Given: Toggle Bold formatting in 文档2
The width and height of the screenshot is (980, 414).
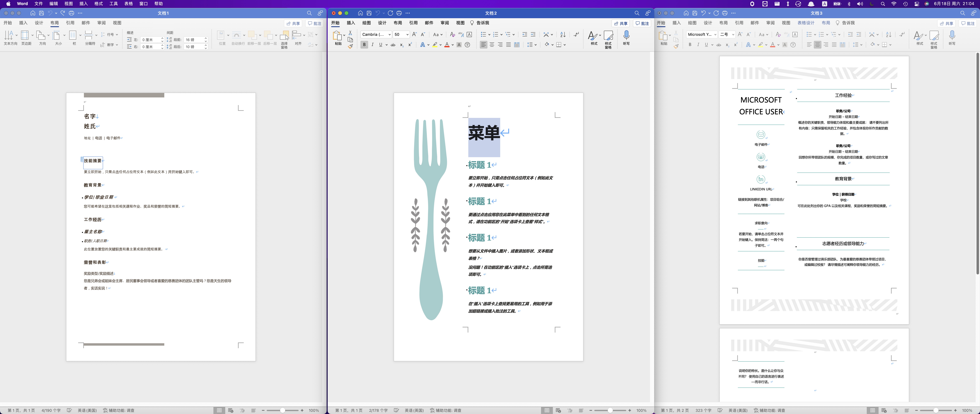Looking at the screenshot, I should 364,45.
